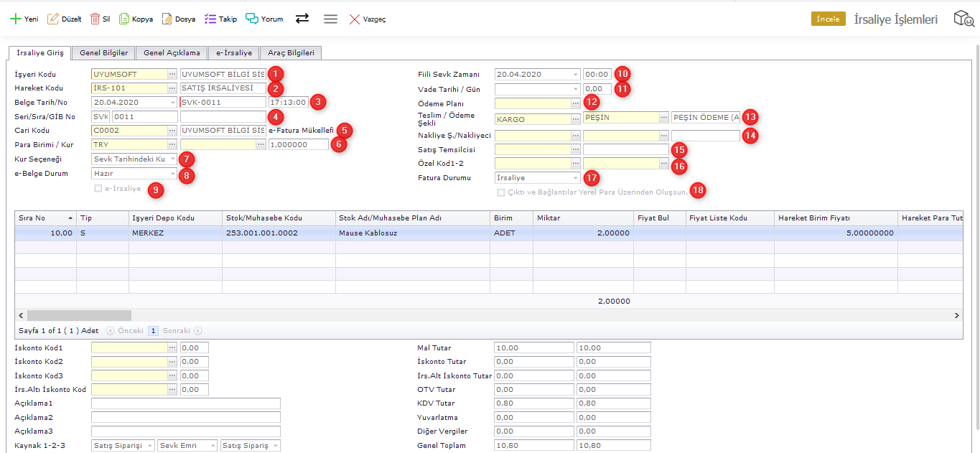The image size is (980, 453).
Task: Click the swap arrows toolbar icon
Action: 302,19
